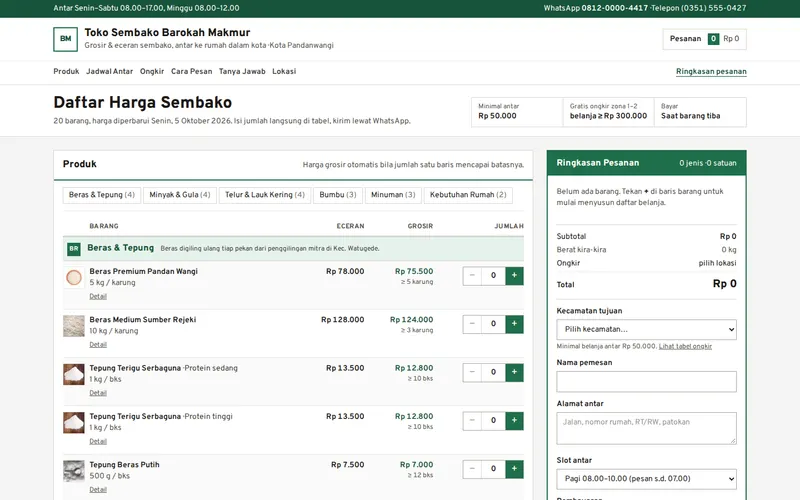Viewport: 800px width, 500px height.
Task: Focus the Nama pemesan input field
Action: tap(646, 382)
